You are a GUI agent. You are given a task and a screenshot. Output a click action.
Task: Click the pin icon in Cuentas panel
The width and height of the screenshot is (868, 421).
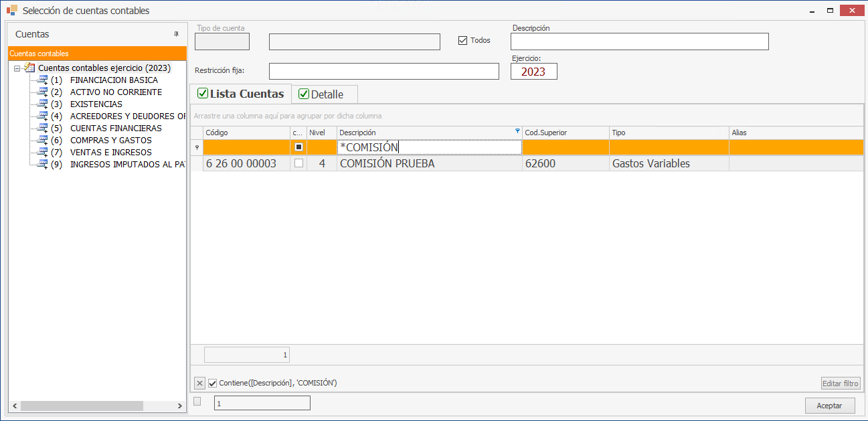[x=177, y=34]
